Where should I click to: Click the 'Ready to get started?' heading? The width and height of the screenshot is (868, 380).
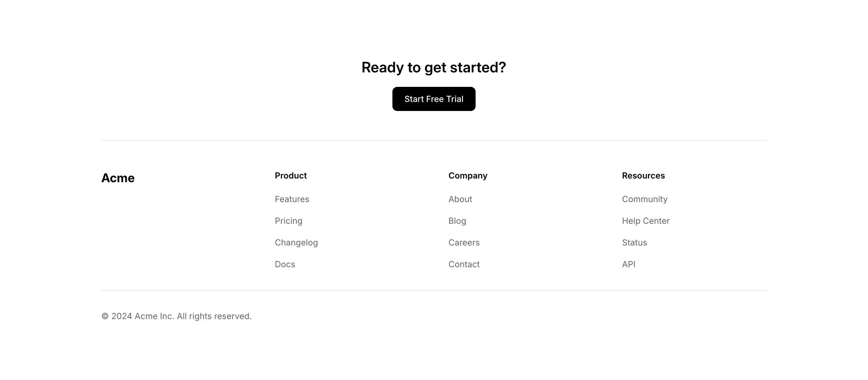[434, 68]
